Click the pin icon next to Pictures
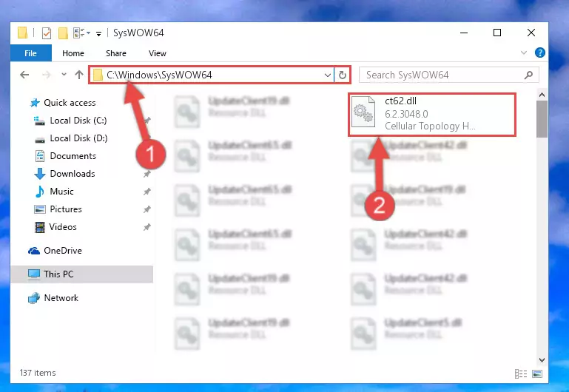The image size is (569, 392). pyautogui.click(x=147, y=209)
